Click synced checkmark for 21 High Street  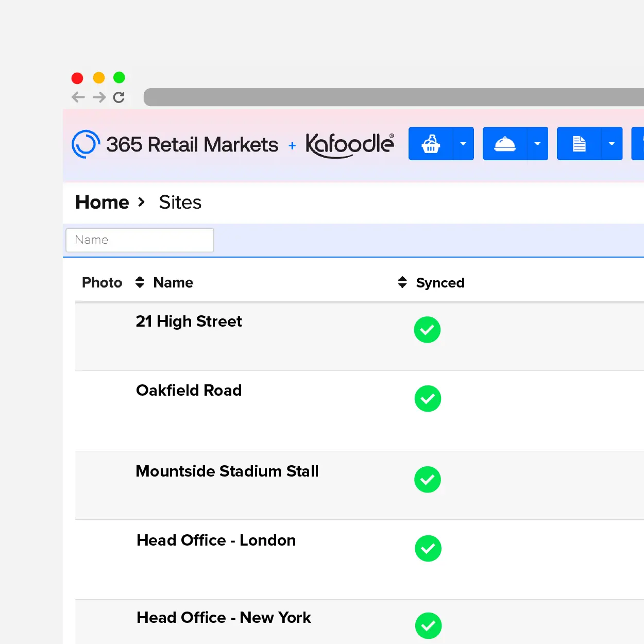click(x=427, y=330)
